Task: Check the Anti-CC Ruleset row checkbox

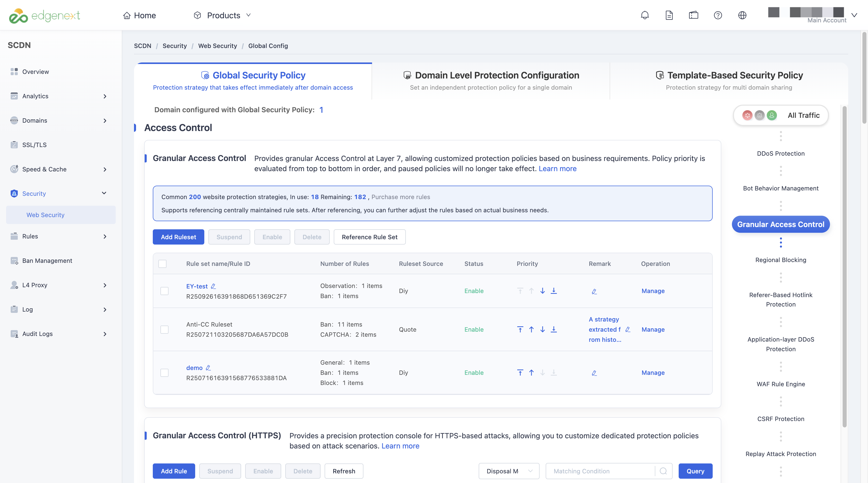Action: point(164,329)
